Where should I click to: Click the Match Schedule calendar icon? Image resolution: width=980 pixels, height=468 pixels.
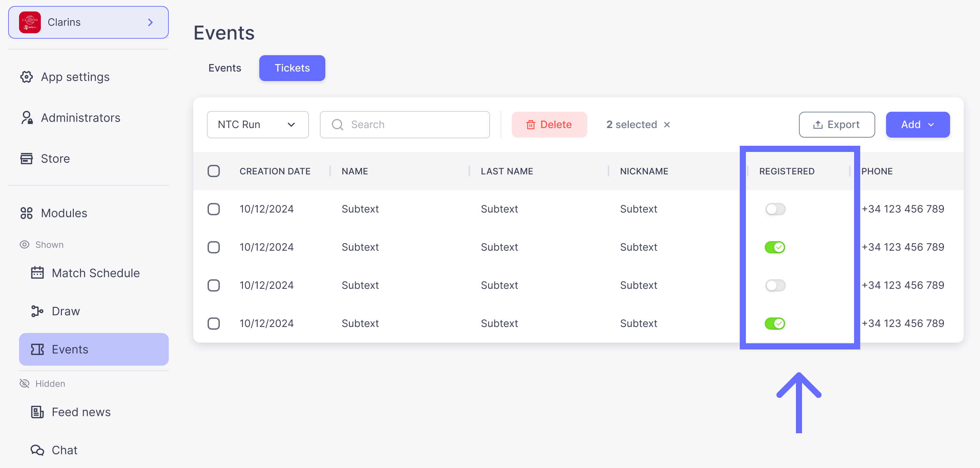coord(37,273)
